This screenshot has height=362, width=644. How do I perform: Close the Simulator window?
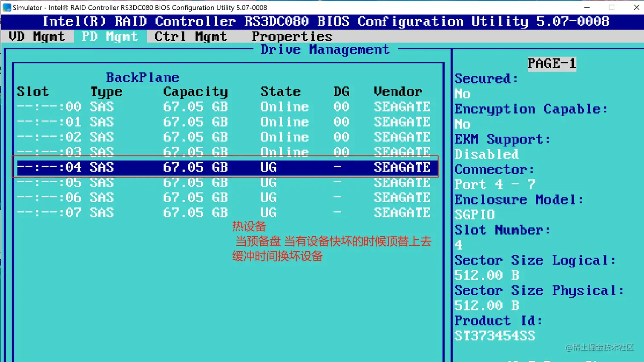[x=636, y=7]
